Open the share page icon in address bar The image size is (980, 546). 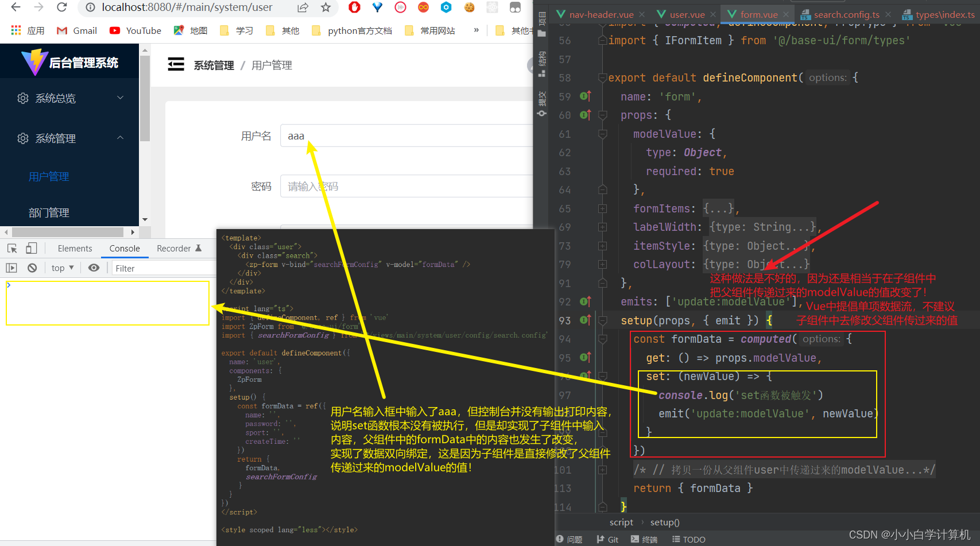(303, 7)
